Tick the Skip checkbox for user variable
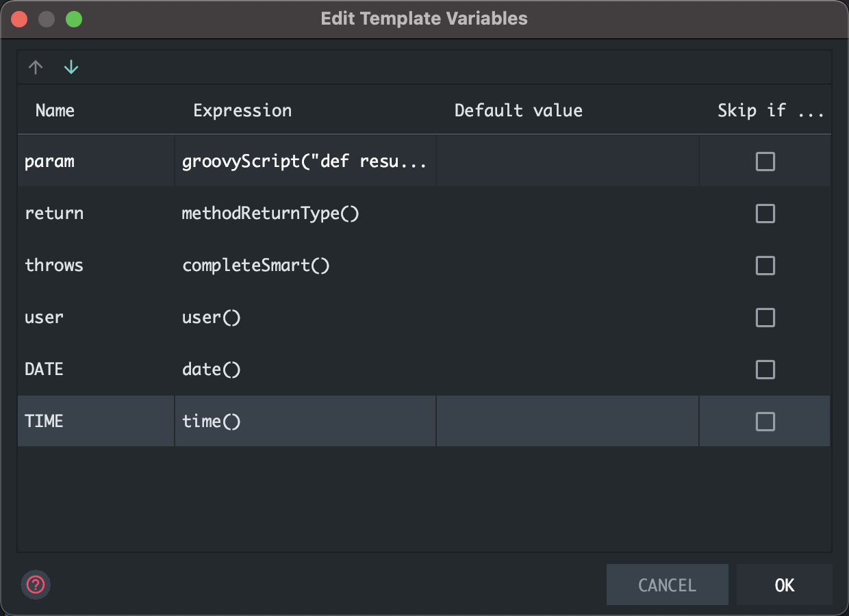The height and width of the screenshot is (616, 849). tap(765, 318)
